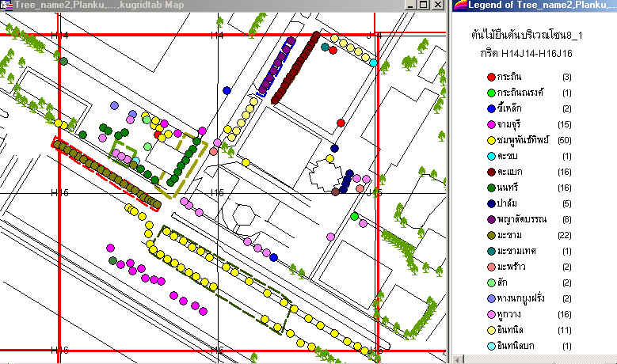Pick the yellow ชมพูพันธ์ทิพย์ legend swatch
The width and height of the screenshot is (617, 364).
coord(492,140)
